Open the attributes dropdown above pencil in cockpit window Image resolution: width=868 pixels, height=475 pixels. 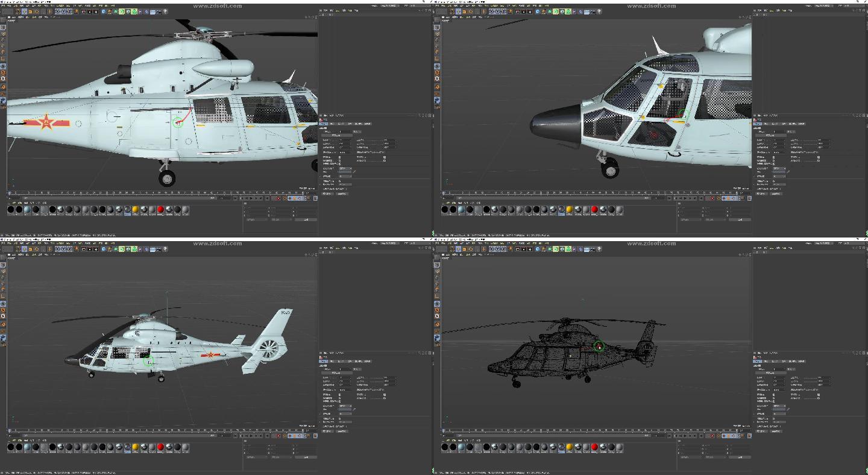coord(779,168)
